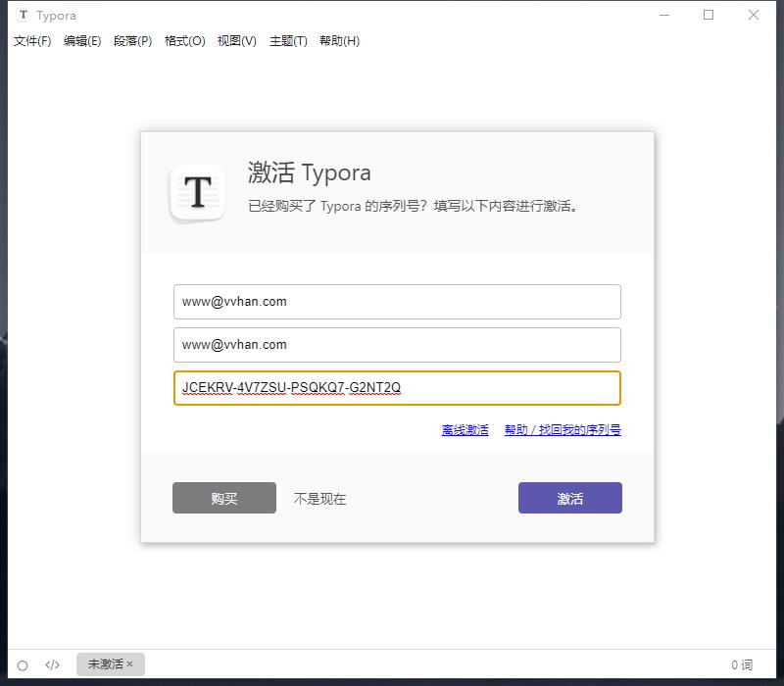Maximize the Typora window
This screenshot has height=686, width=784.
[x=709, y=15]
